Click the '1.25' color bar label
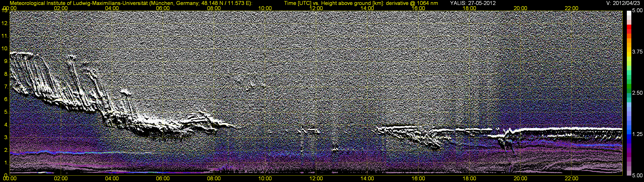Viewport: 644px width, 182px height. point(637,134)
